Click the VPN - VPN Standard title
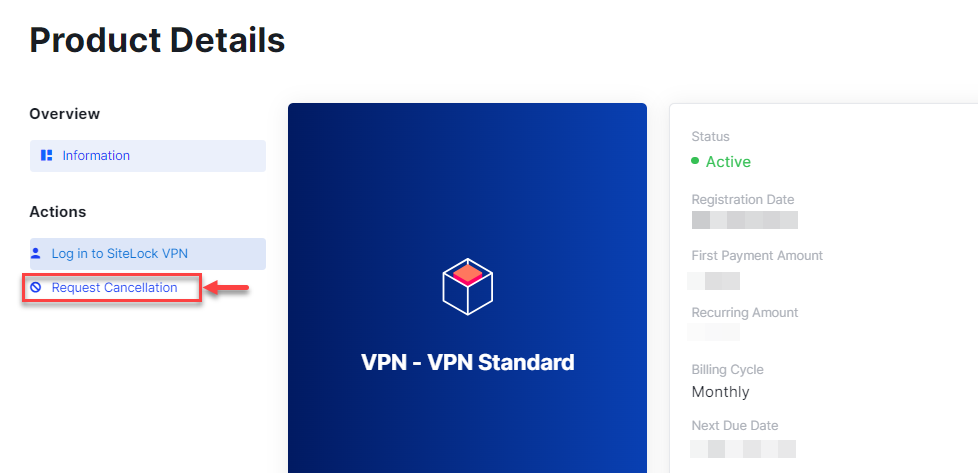 click(x=467, y=362)
